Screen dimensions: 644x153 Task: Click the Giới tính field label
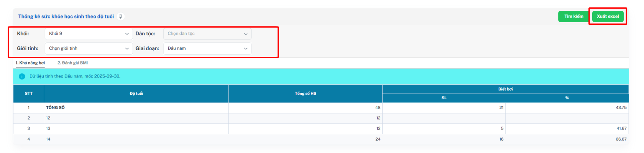coord(28,48)
